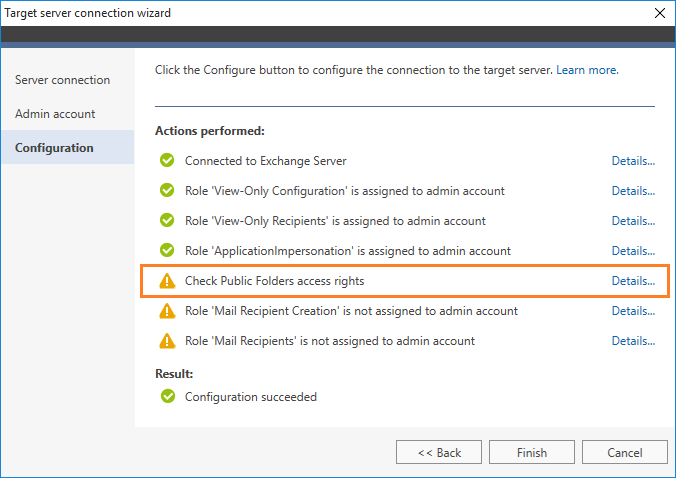Click green checkmark beside Connected to Exchange Server
Screen dimensions: 676x478
(167, 160)
